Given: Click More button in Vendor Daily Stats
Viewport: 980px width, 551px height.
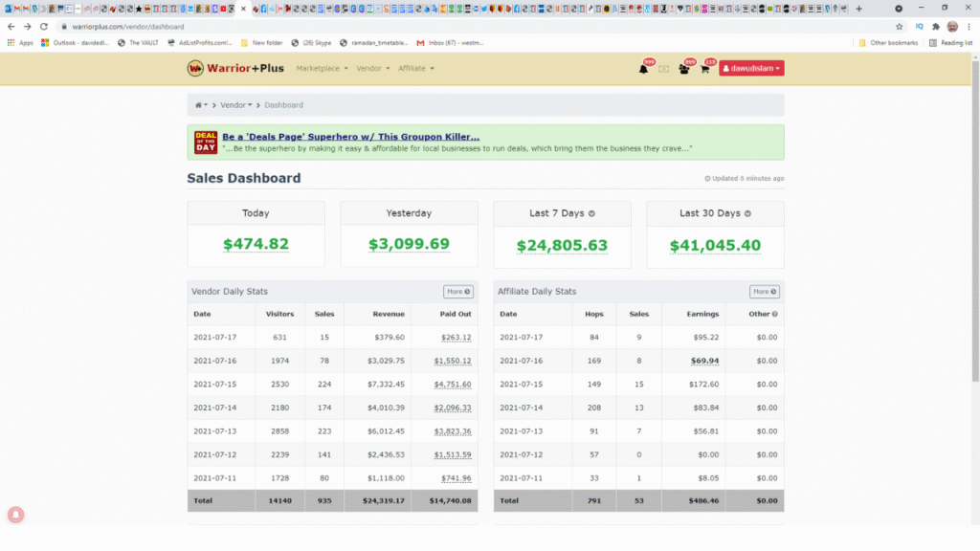Looking at the screenshot, I should 458,292.
